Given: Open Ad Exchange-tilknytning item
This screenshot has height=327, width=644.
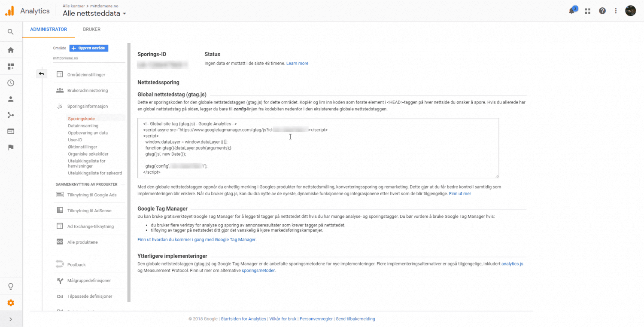Looking at the screenshot, I should click(x=90, y=226).
